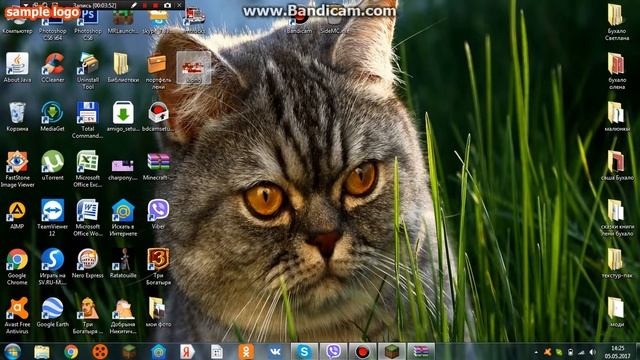The height and width of the screenshot is (360, 640).
Task: Open the About Java shortcut
Action: (x=17, y=68)
